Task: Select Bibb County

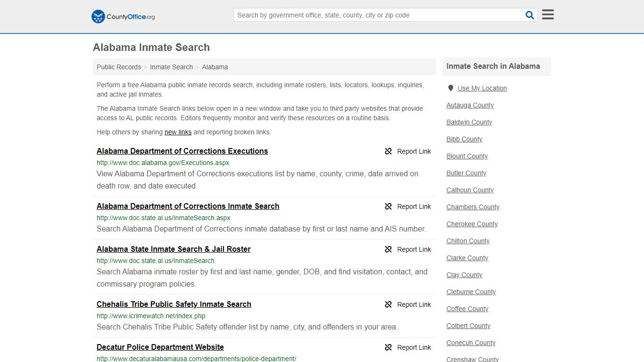Action: [x=464, y=139]
